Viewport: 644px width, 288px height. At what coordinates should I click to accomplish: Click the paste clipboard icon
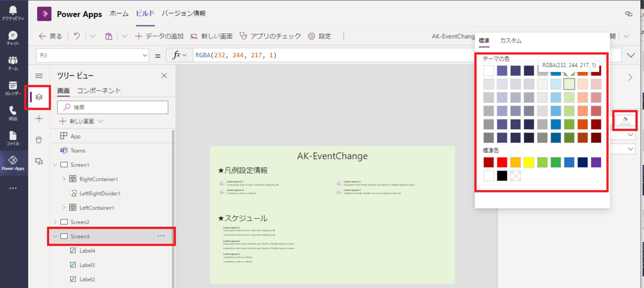108,36
